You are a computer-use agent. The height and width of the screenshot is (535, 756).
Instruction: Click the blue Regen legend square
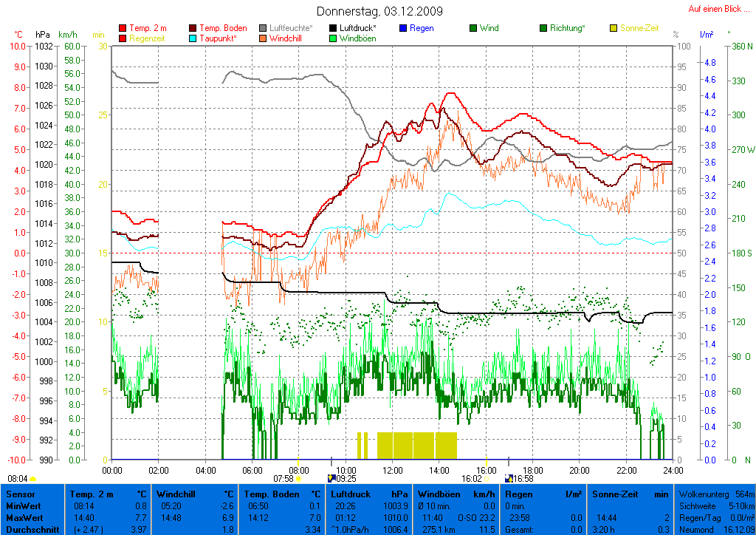coord(403,28)
